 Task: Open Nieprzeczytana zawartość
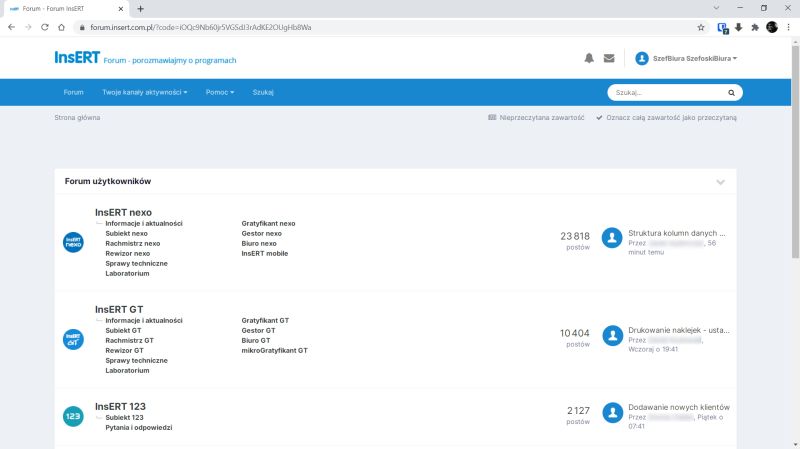point(536,117)
